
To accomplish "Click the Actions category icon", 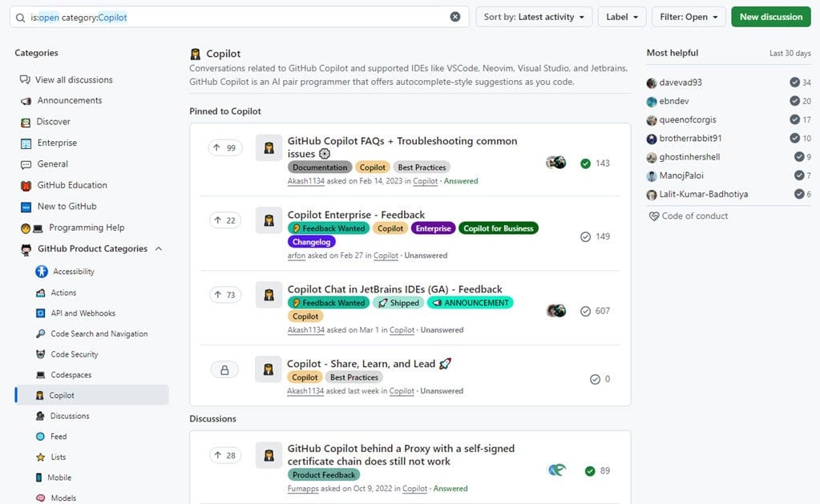I will [40, 292].
